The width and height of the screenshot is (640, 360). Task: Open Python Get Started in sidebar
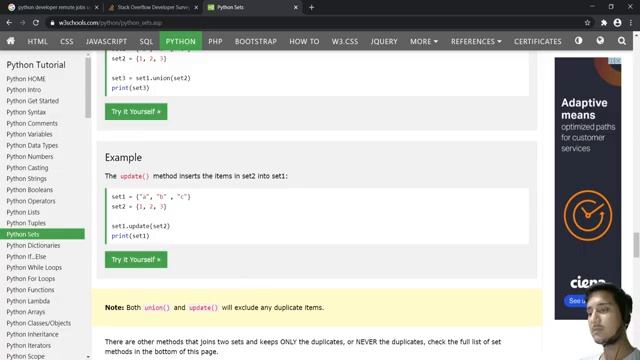(32, 101)
